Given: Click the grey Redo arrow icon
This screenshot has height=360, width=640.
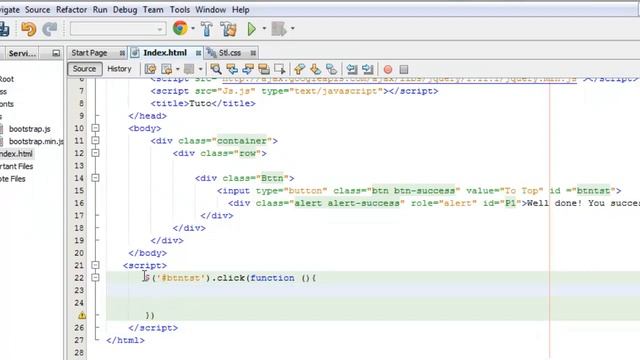Looking at the screenshot, I should (x=50, y=29).
